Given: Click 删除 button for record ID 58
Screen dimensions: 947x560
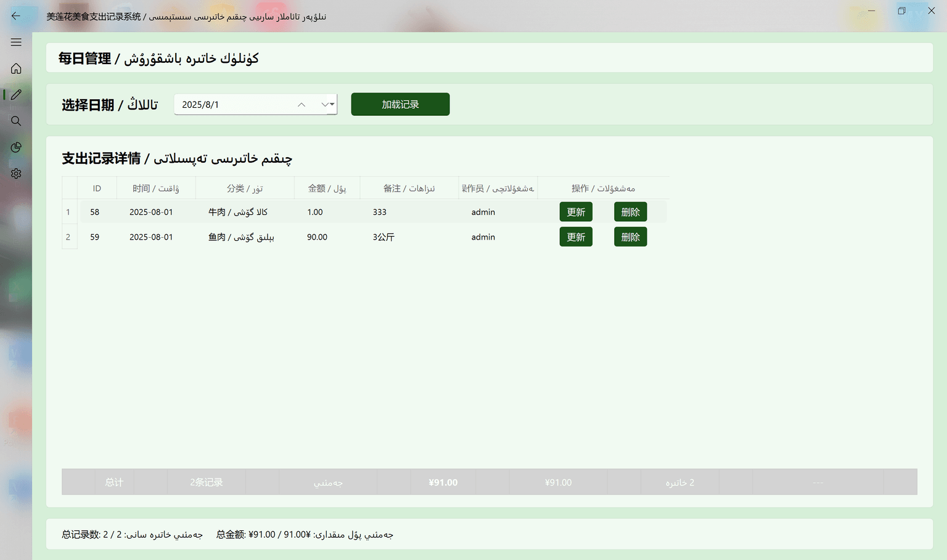Looking at the screenshot, I should click(630, 212).
